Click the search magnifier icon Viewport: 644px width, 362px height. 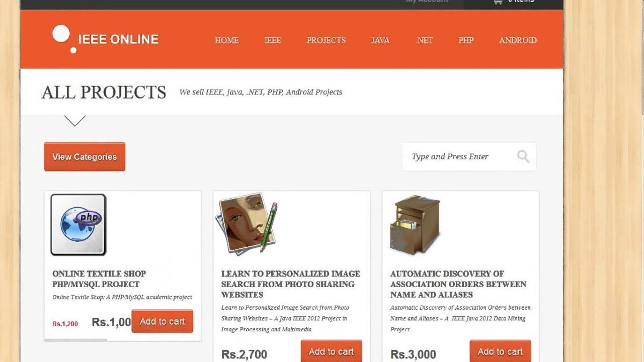pos(523,156)
